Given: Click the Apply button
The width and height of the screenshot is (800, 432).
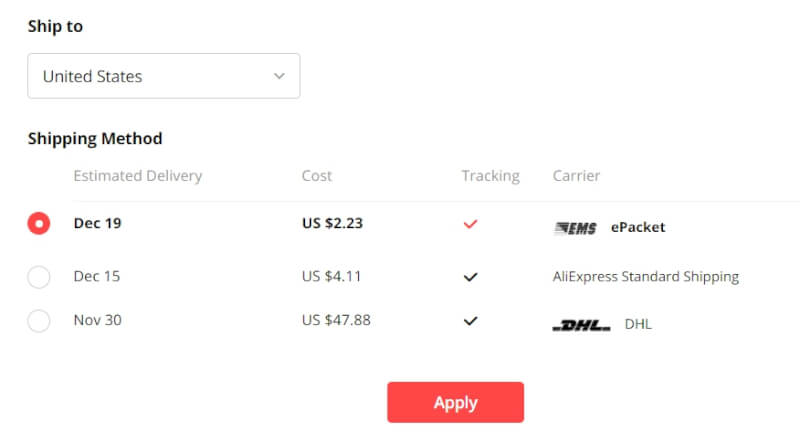Looking at the screenshot, I should coord(456,402).
